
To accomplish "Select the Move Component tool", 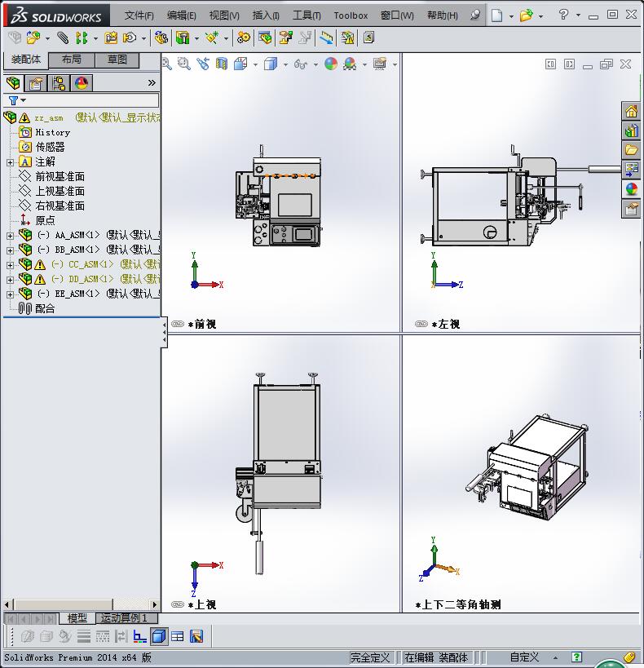I will 130,38.
